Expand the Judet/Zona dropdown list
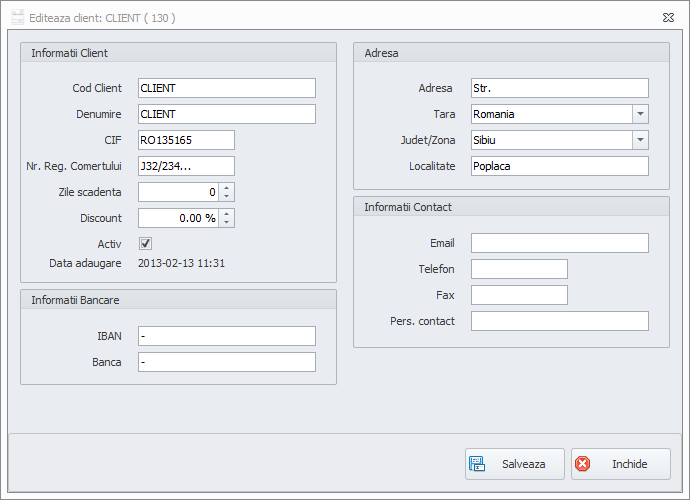This screenshot has width=690, height=500. (x=640, y=140)
